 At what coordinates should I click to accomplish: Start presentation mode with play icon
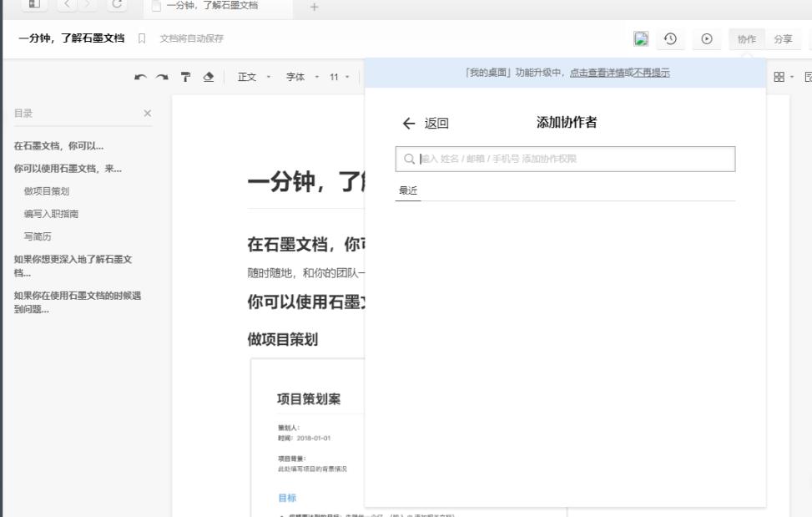pyautogui.click(x=707, y=39)
